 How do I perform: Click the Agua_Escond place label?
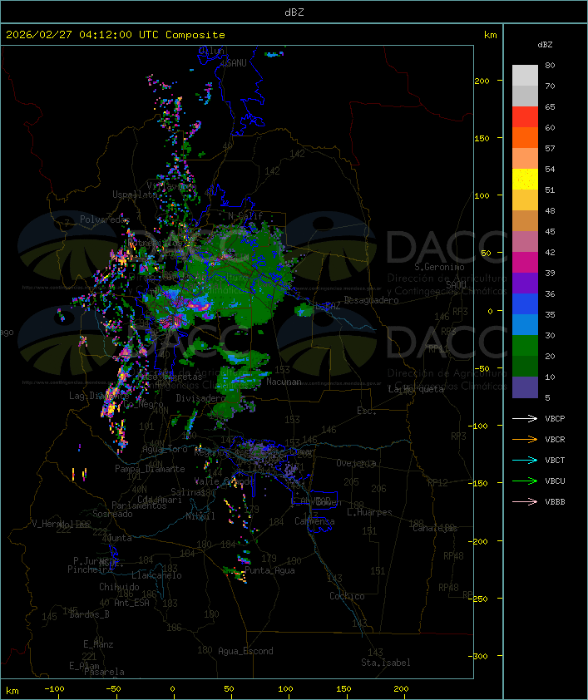pyautogui.click(x=245, y=651)
